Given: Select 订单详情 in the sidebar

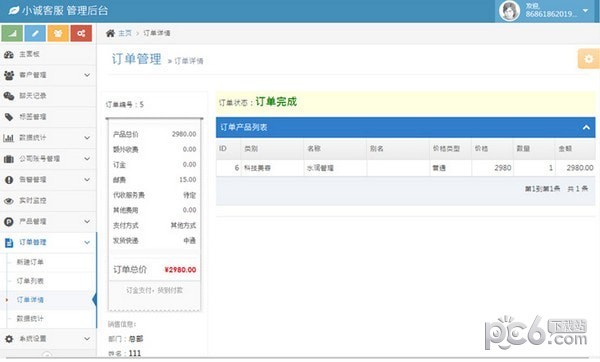Looking at the screenshot, I should 30,300.
